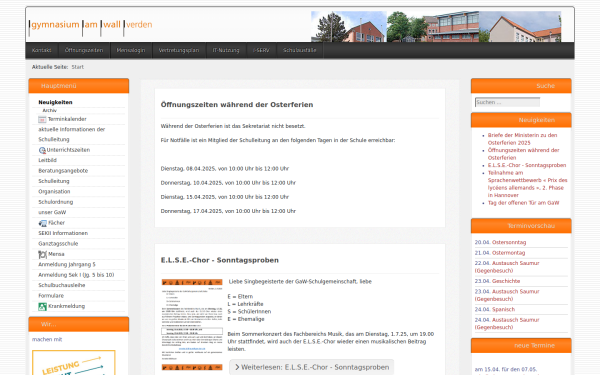This screenshot has width=600, height=375.
Task: Open Krankmeldung in the sidebar
Action: [67, 306]
